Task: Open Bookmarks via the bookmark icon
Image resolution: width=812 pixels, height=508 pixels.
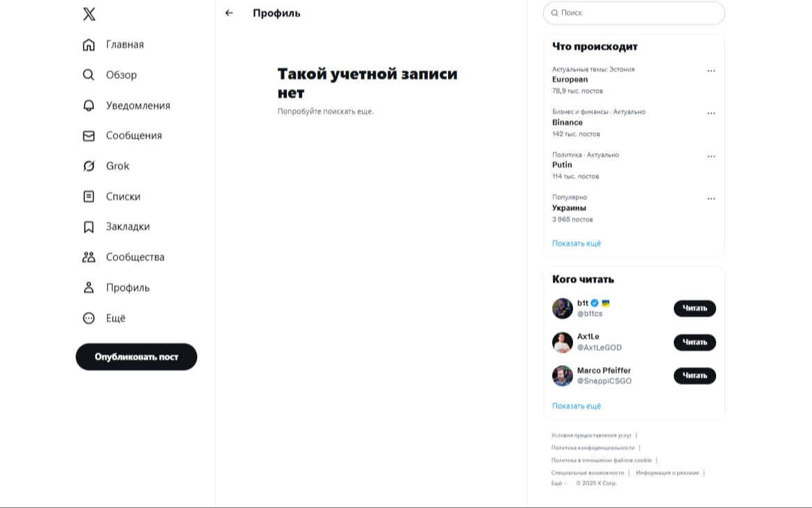Action: tap(89, 227)
